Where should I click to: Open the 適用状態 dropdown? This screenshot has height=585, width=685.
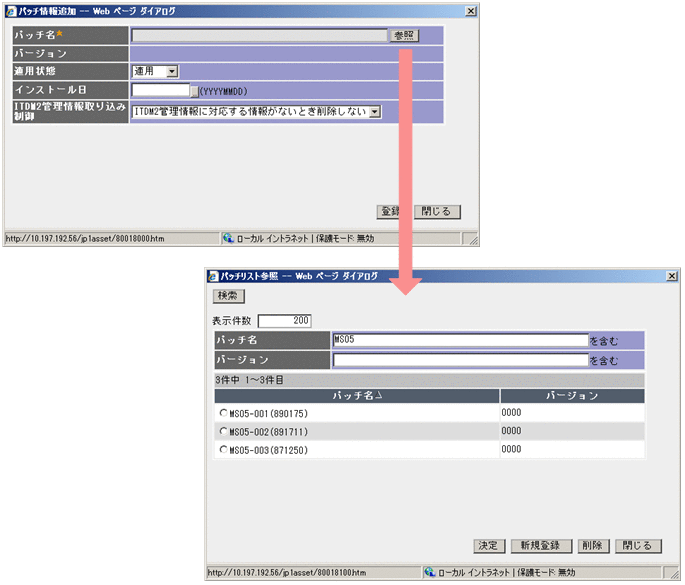173,71
